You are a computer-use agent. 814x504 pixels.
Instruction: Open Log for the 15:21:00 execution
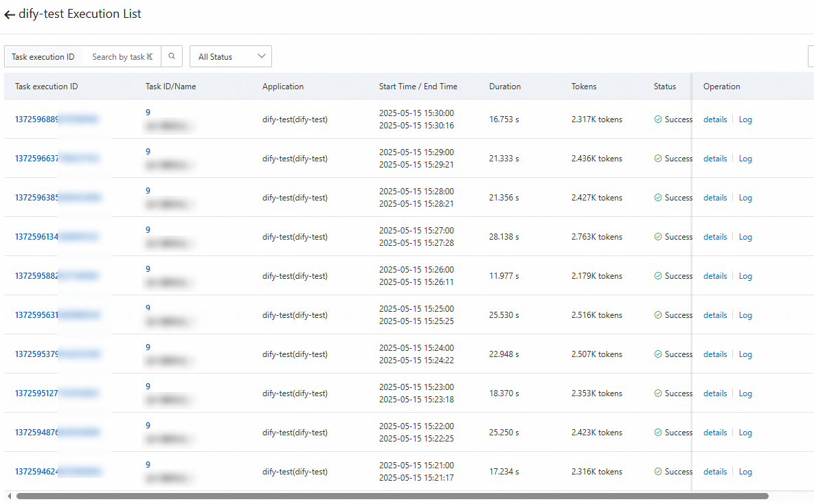(745, 472)
